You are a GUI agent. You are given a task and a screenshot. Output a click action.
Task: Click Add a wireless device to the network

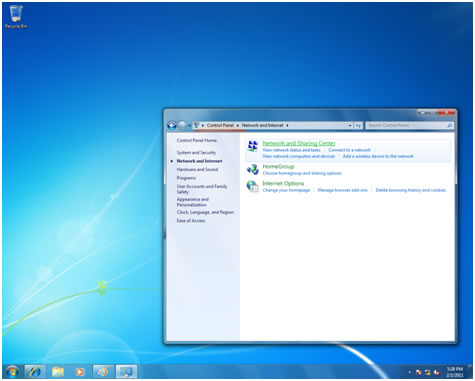pyautogui.click(x=378, y=156)
